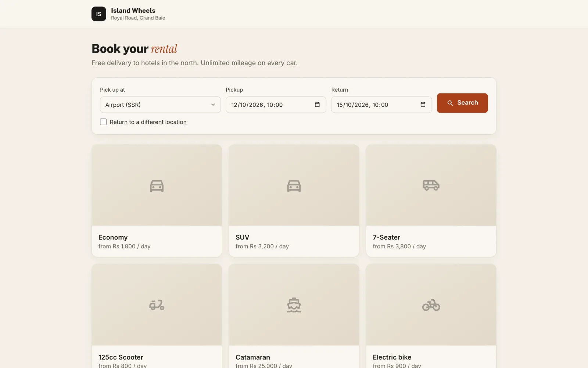Click the 125cc Scooter title
This screenshot has width=588, height=368.
pos(121,357)
